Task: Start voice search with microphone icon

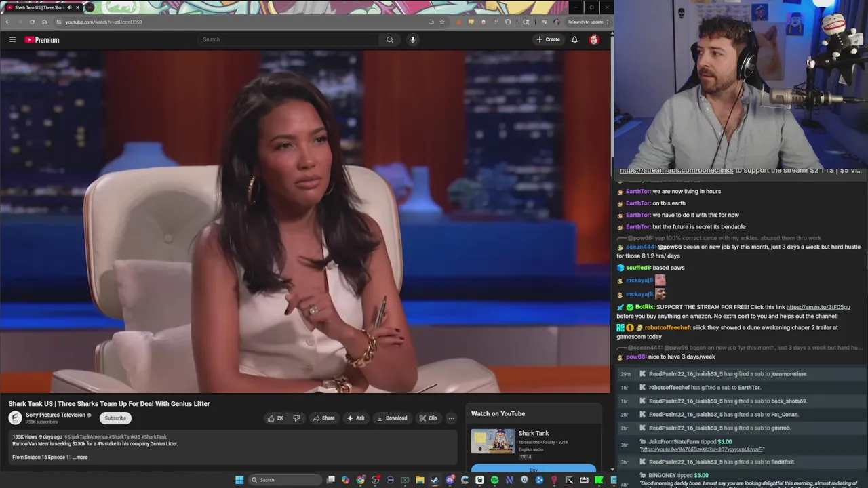Action: pos(412,39)
